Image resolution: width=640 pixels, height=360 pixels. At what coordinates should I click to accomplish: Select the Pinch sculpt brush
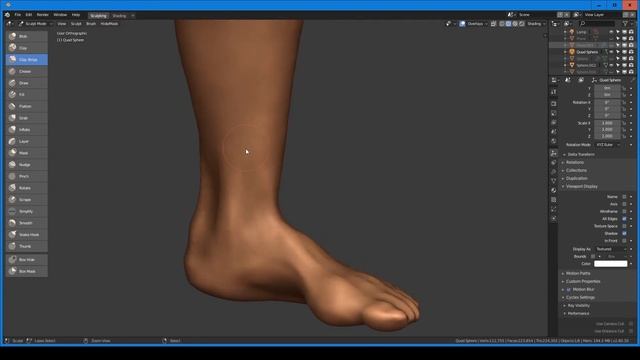click(x=27, y=176)
